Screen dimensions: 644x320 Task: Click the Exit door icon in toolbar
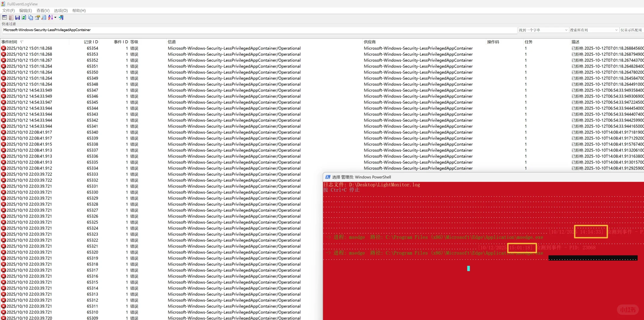(x=61, y=17)
